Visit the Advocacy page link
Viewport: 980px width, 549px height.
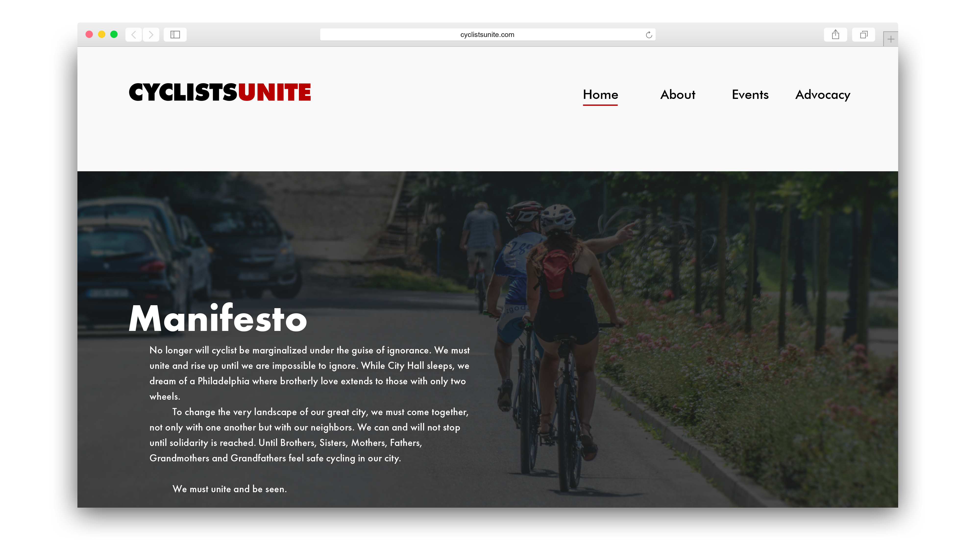point(822,95)
